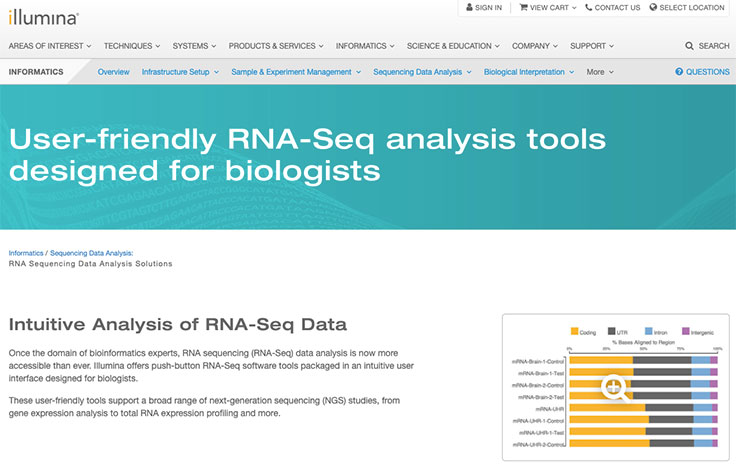
Task: Expand the Areas of Interest menu
Action: coord(50,46)
